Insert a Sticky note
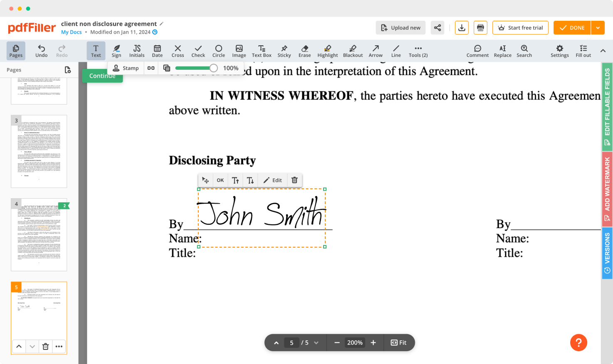Viewport: 613px width, 364px height. coord(284,51)
